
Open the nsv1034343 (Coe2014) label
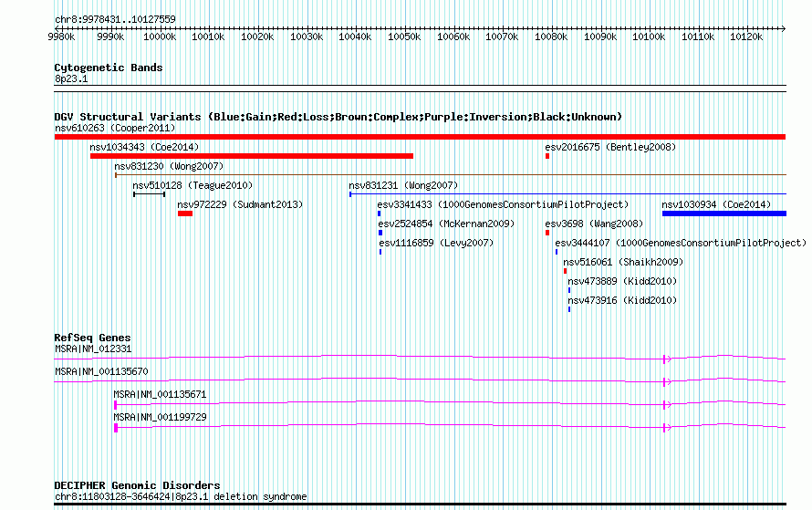(x=144, y=147)
